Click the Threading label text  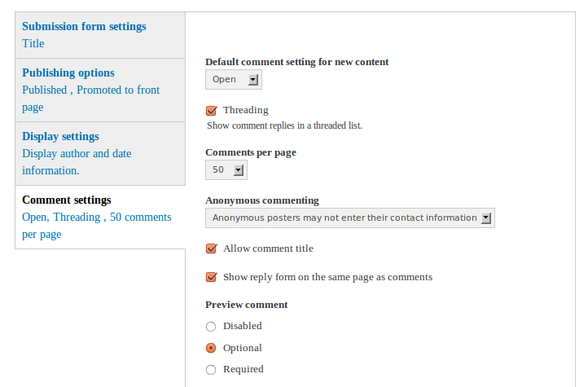coord(245,110)
